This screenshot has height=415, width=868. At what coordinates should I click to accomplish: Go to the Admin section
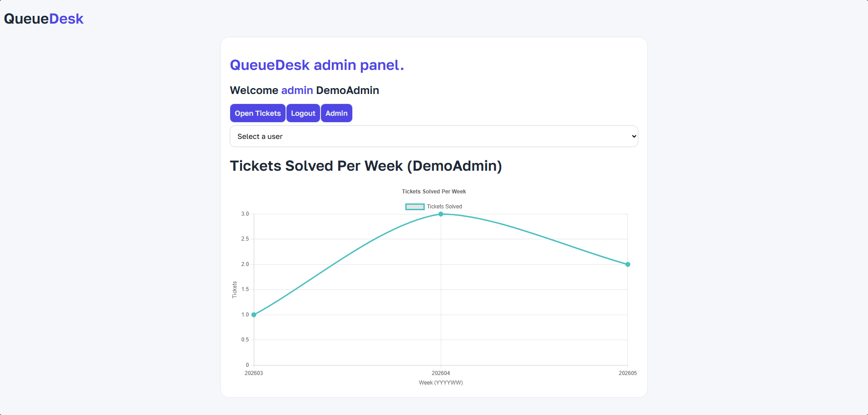[336, 114]
